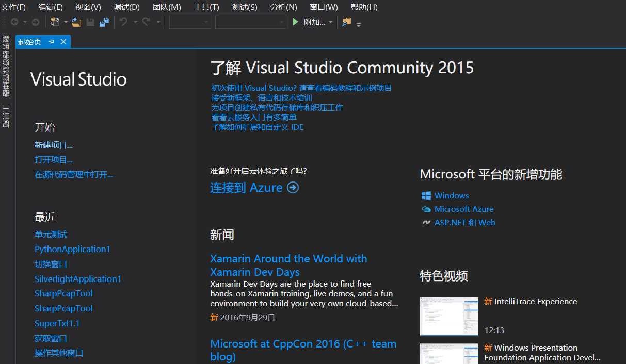Open the 视图(V) menu
626x364 pixels.
point(88,7)
